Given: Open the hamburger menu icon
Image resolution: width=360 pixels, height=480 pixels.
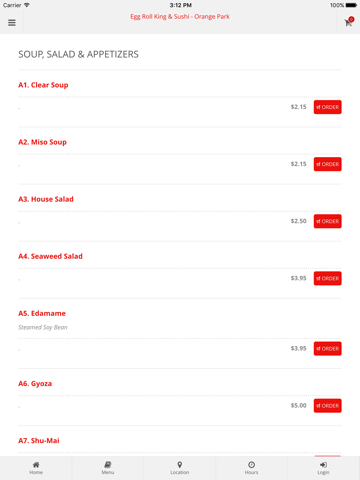Looking at the screenshot, I should [12, 23].
